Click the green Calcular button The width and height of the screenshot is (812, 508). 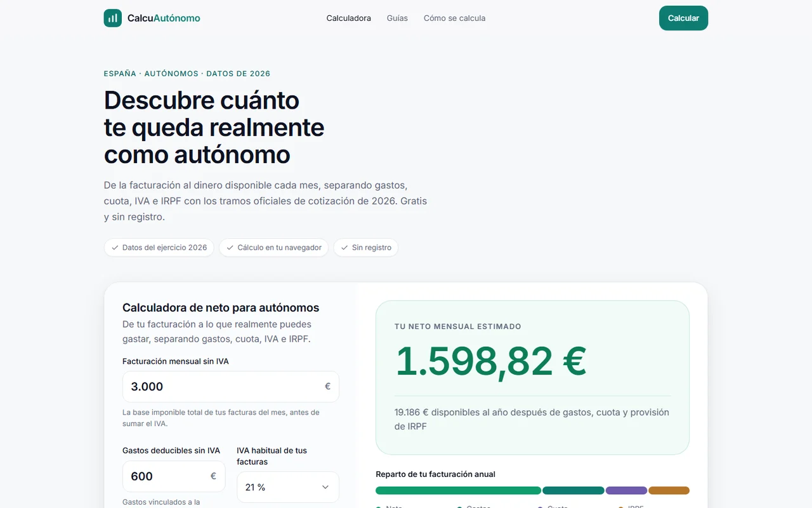683,18
